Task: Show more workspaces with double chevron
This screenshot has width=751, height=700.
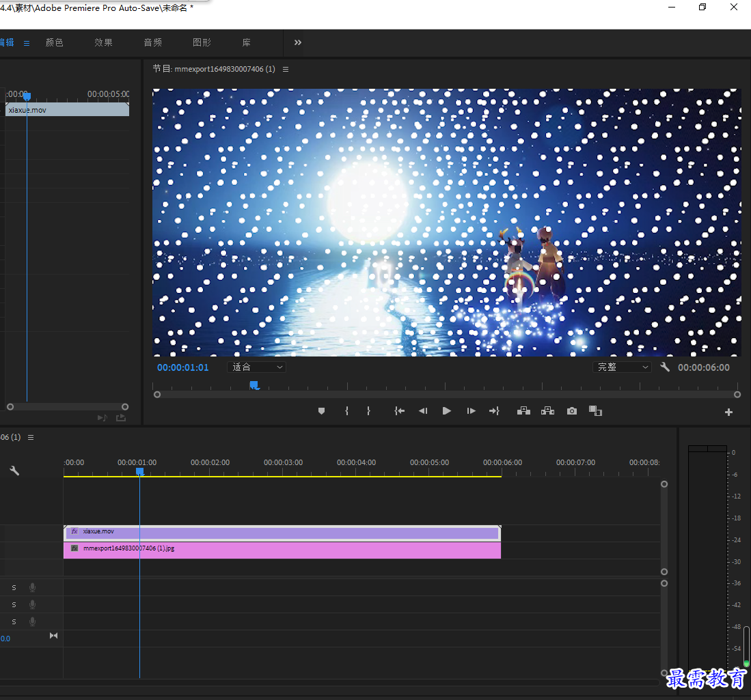Action: click(x=297, y=42)
